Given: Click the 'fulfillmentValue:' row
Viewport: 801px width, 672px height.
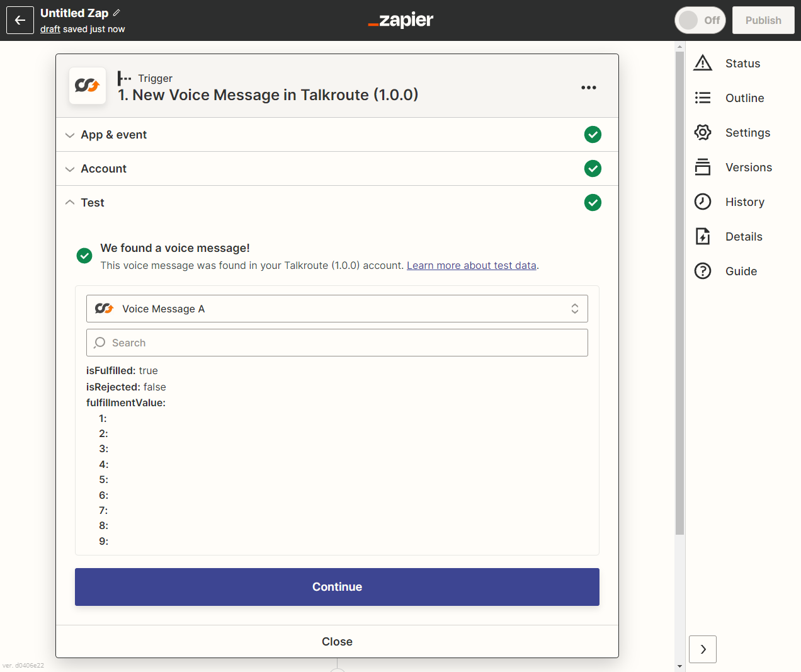Looking at the screenshot, I should tap(126, 402).
